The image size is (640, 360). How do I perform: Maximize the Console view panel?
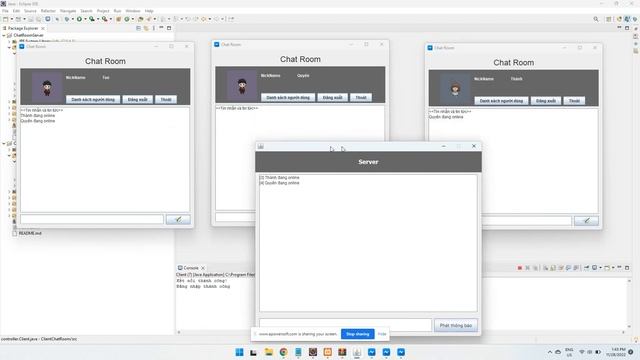(627, 268)
